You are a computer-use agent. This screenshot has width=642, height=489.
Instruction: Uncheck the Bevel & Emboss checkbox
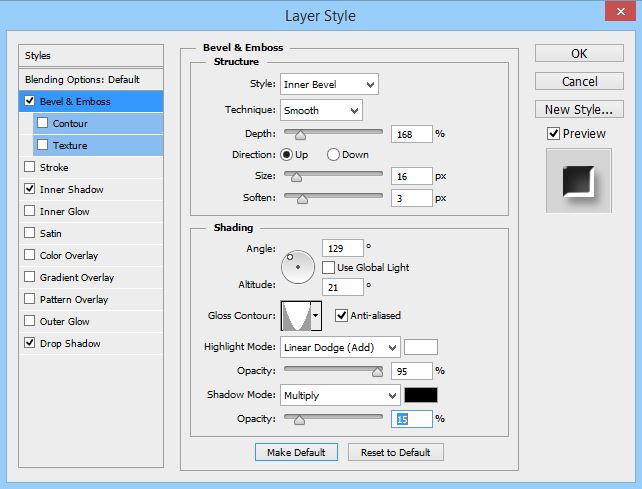29,101
